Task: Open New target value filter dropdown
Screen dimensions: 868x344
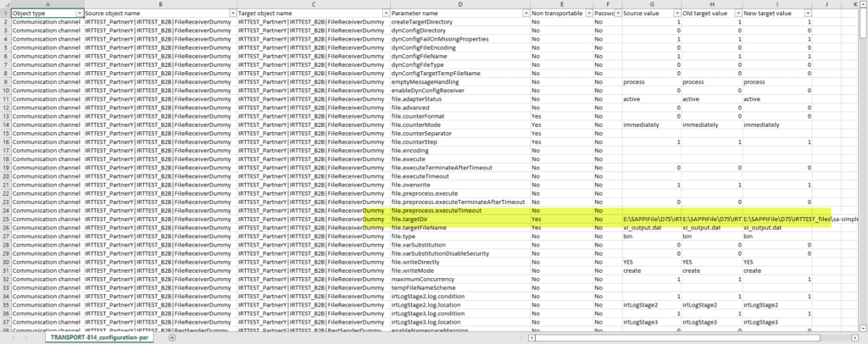Action: point(808,13)
